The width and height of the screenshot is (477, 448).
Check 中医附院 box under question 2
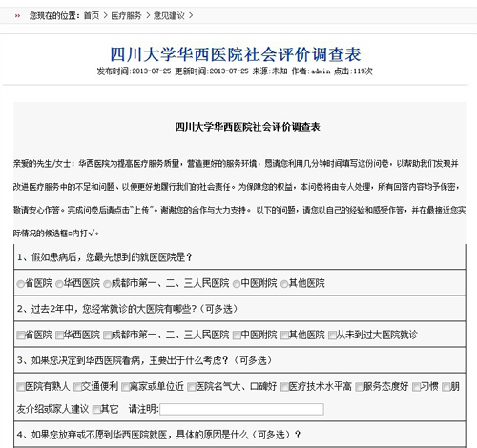coord(237,336)
